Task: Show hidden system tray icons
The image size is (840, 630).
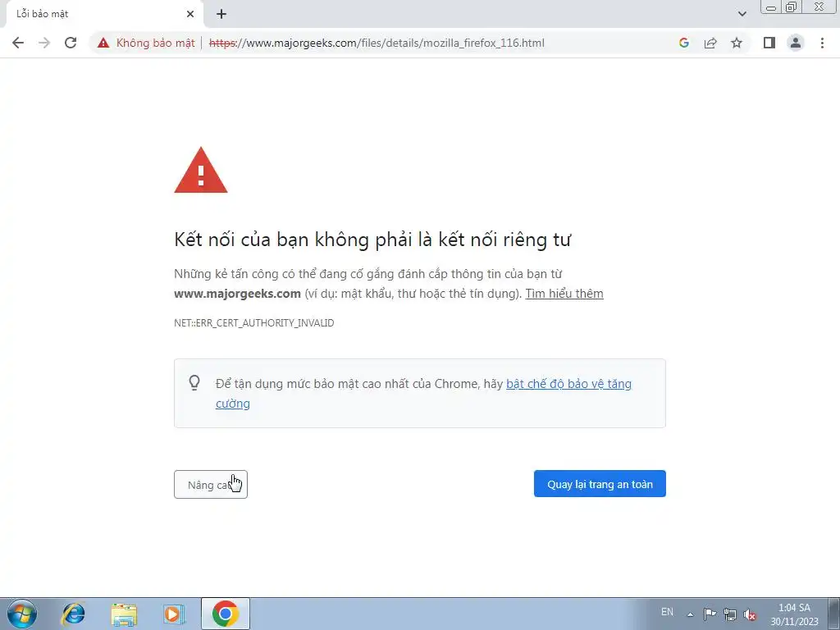Action: [x=691, y=614]
